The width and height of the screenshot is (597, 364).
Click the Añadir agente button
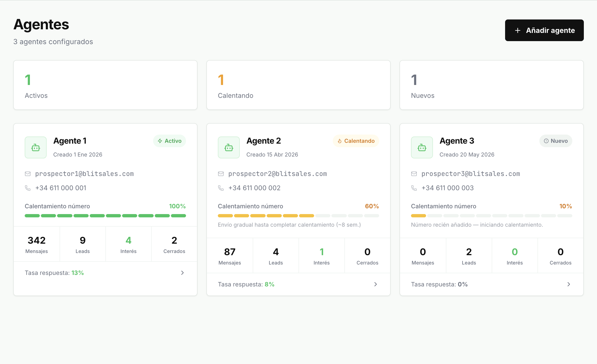pos(544,30)
